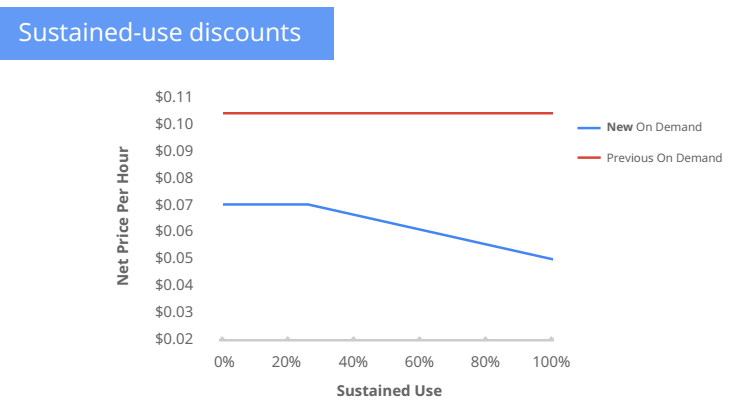731x407 pixels.
Task: Click the red Previous On Demand legend swatch
Action: (588, 158)
